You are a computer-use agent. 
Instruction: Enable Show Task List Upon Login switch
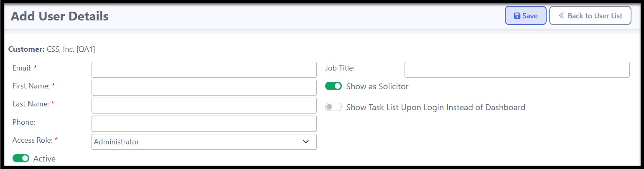333,107
